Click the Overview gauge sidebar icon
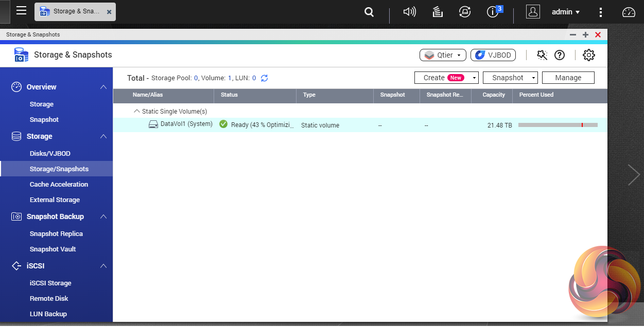The image size is (644, 327). coord(16,87)
